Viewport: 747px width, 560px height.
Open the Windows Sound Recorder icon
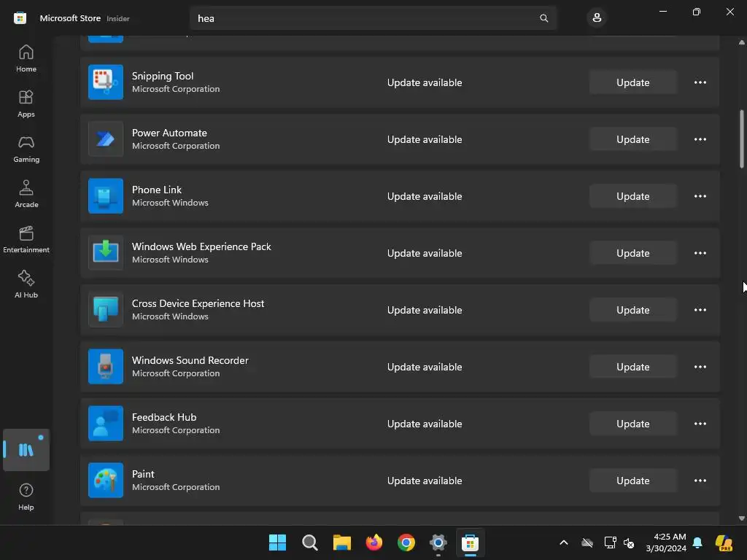[106, 366]
